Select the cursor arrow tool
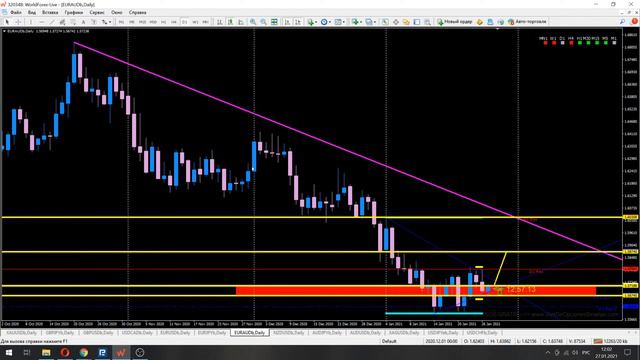 pyautogui.click(x=7, y=22)
